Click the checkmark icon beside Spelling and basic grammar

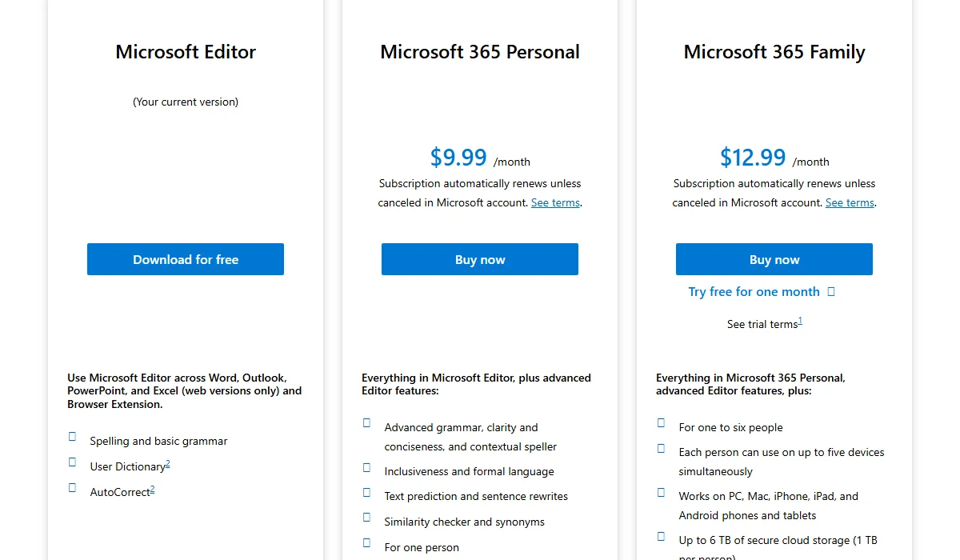72,435
